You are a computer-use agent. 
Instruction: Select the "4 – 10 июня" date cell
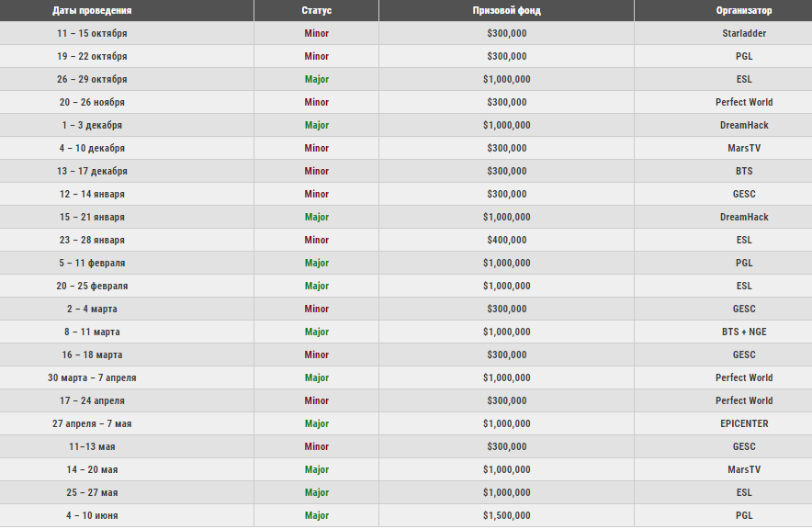[x=92, y=515]
